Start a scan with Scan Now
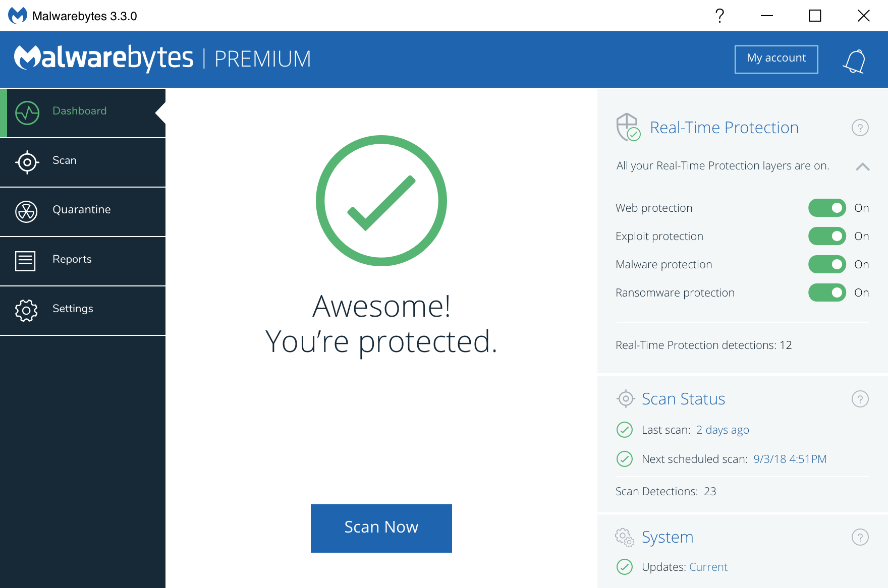 coord(381,528)
